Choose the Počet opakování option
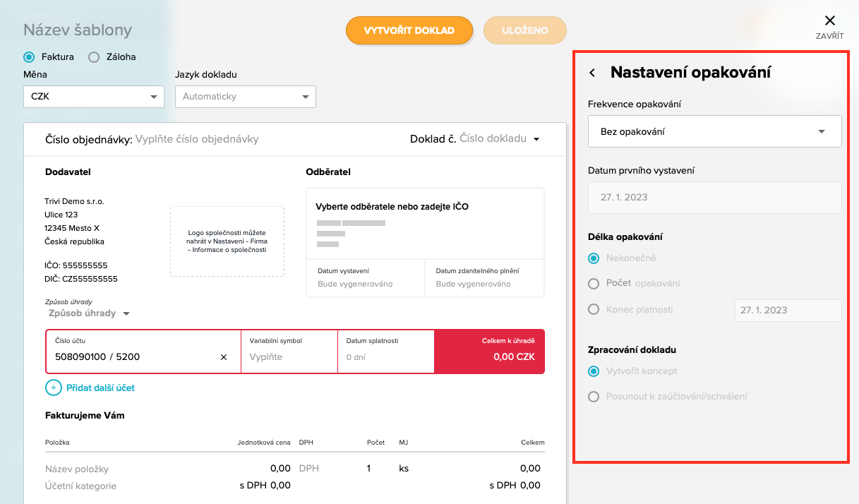This screenshot has width=859, height=504. [594, 284]
